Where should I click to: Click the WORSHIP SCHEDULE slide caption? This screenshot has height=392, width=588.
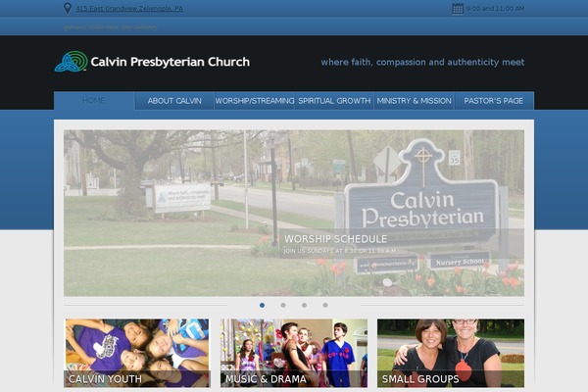click(335, 239)
